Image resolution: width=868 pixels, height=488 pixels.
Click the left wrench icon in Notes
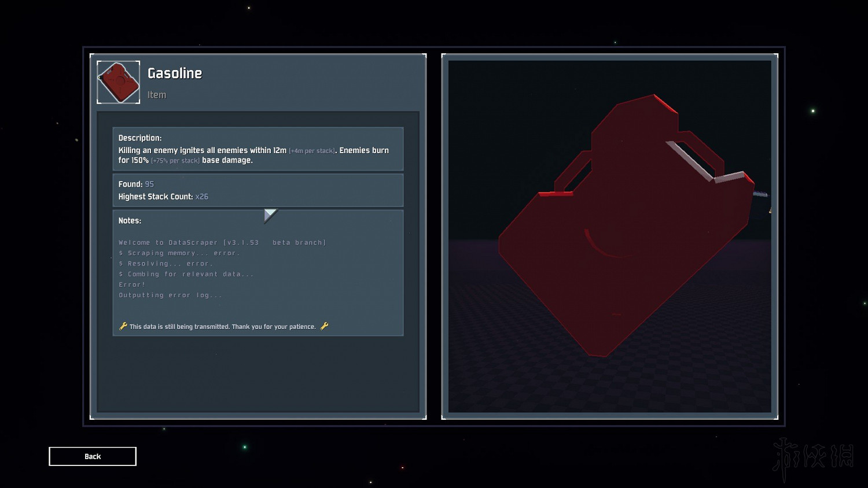tap(123, 326)
